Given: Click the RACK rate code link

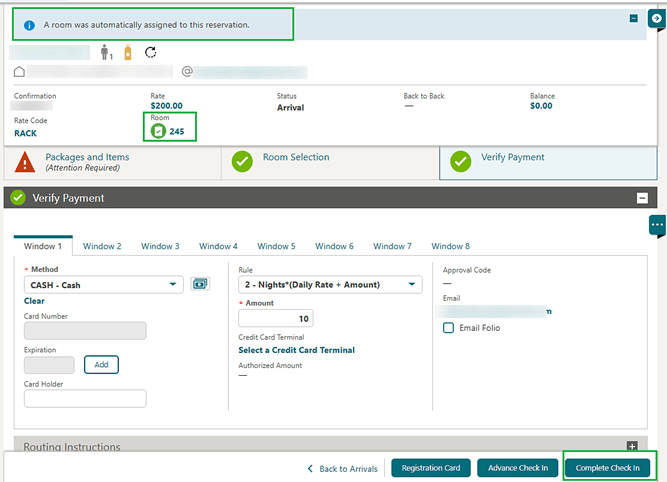Looking at the screenshot, I should [x=26, y=134].
